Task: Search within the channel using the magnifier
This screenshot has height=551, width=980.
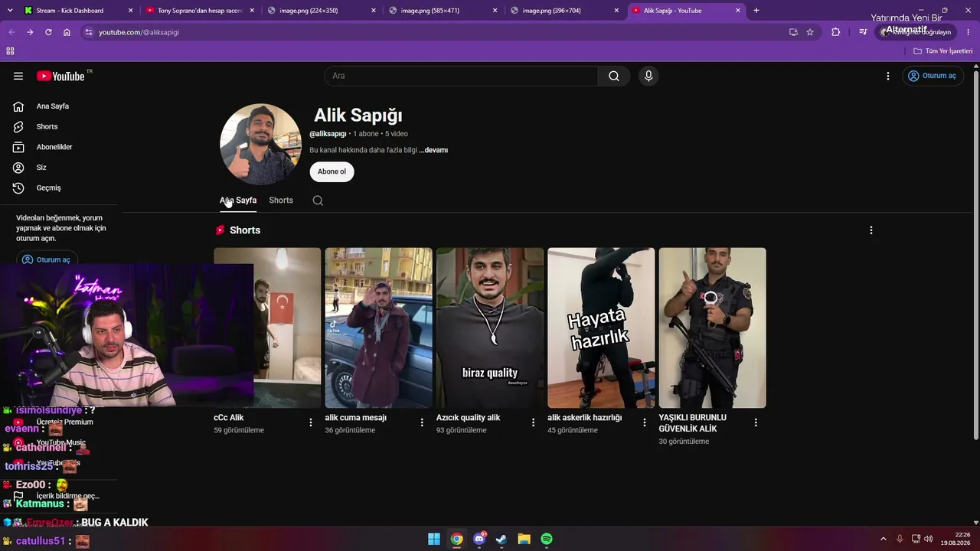Action: click(x=318, y=201)
